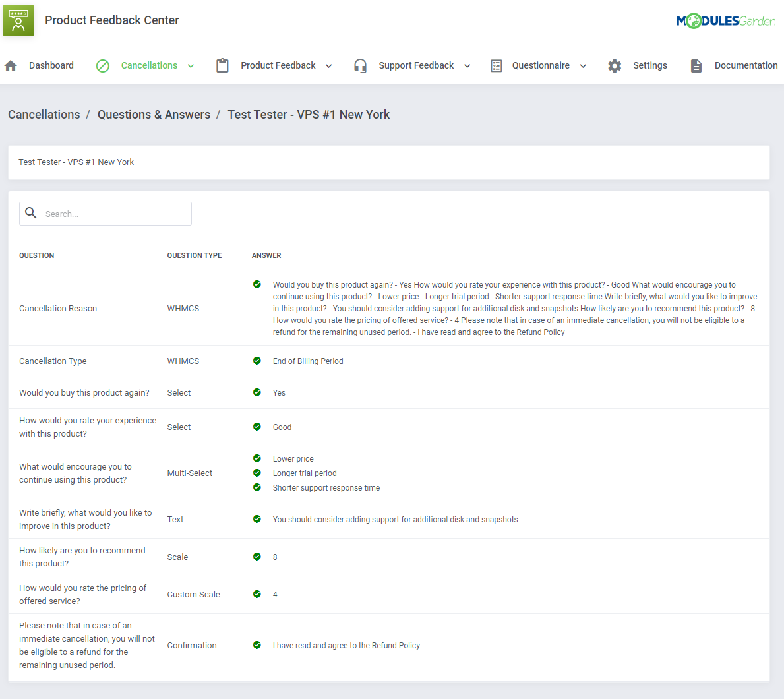Screen dimensions: 784x699
Task: Click the green check beside Longer trial period
Action: pos(257,473)
